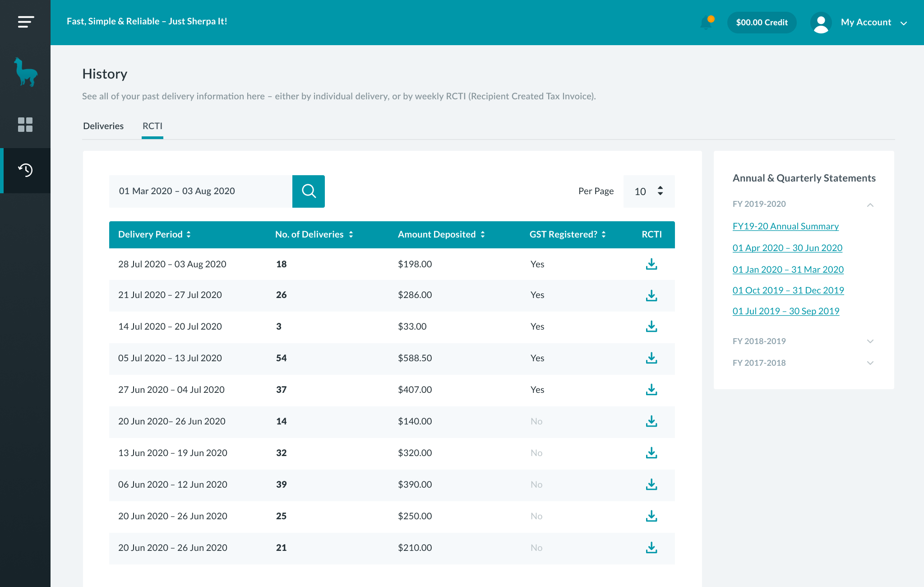Open 01 Oct 2019 – 31 Dec 2019 statement
This screenshot has height=587, width=924.
pos(788,290)
